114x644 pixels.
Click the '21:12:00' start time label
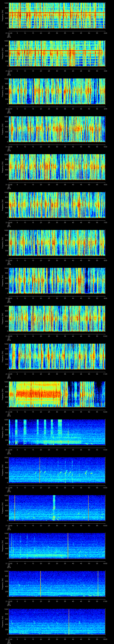click(9, 450)
